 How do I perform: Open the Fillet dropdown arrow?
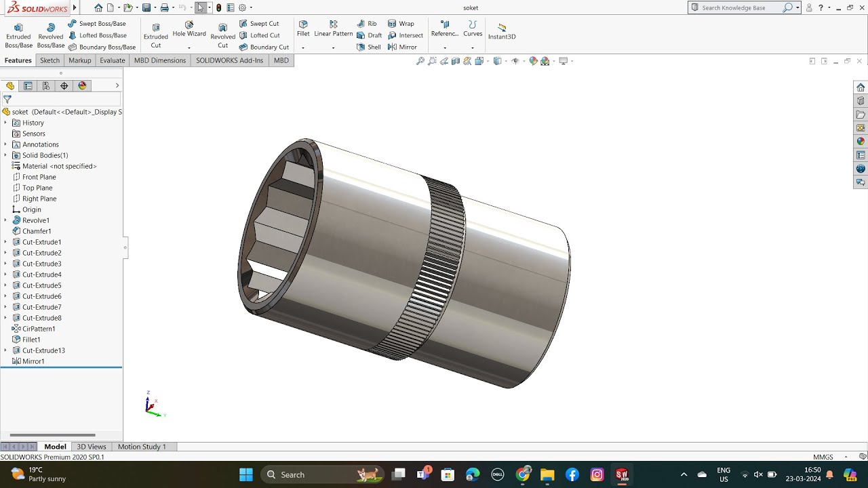click(x=303, y=48)
